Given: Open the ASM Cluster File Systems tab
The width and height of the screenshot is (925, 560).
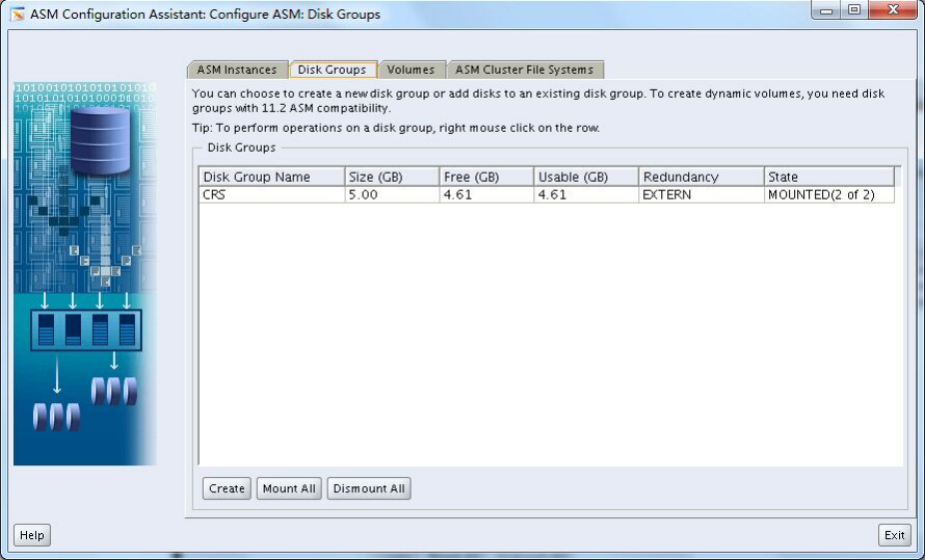Looking at the screenshot, I should tap(524, 70).
